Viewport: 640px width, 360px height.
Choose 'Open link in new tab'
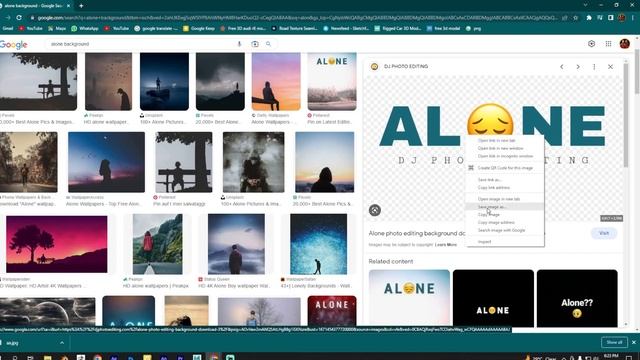[x=505, y=140]
